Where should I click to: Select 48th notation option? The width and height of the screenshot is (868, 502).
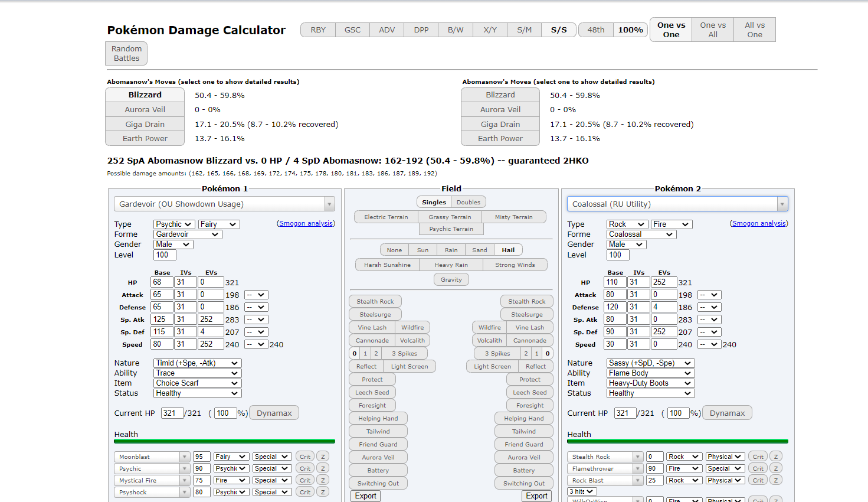click(x=595, y=30)
